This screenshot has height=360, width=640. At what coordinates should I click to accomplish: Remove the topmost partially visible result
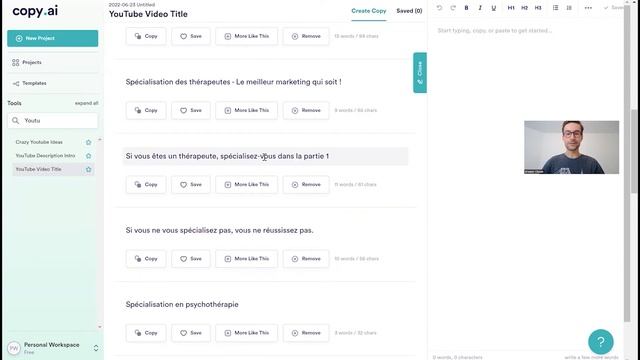tap(306, 36)
